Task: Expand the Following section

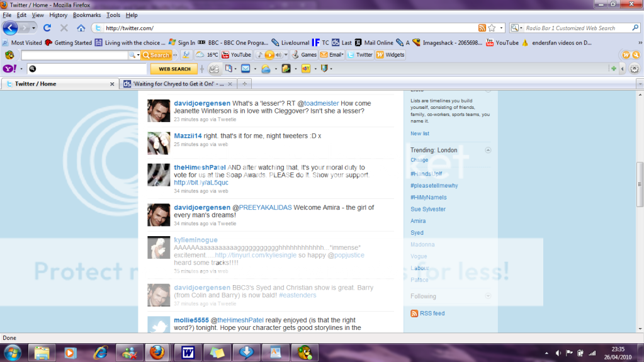Action: coord(488,296)
